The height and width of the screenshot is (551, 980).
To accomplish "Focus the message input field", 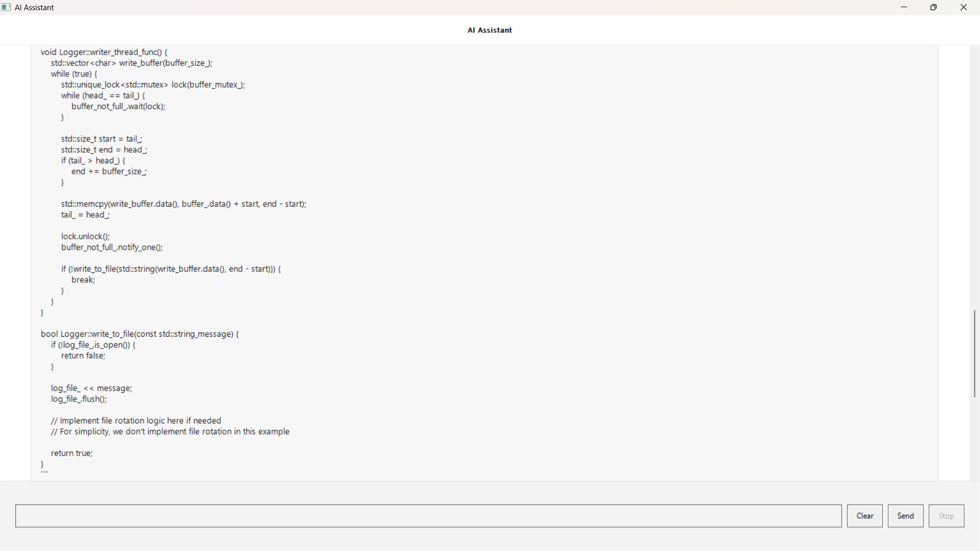I will (428, 516).
